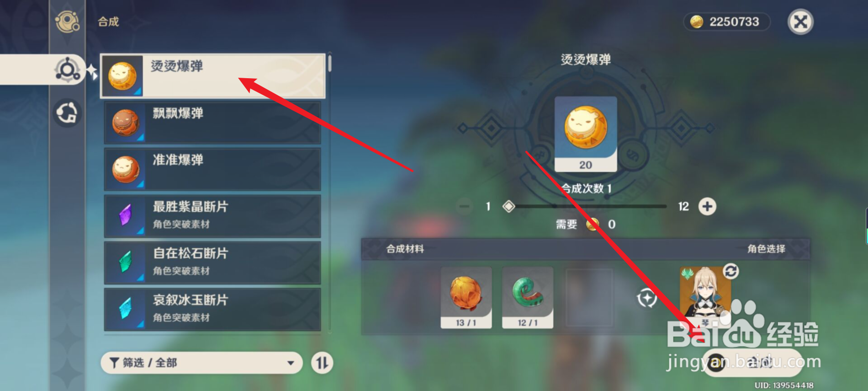Open the orange flower material slot
The width and height of the screenshot is (868, 391).
[x=466, y=298]
